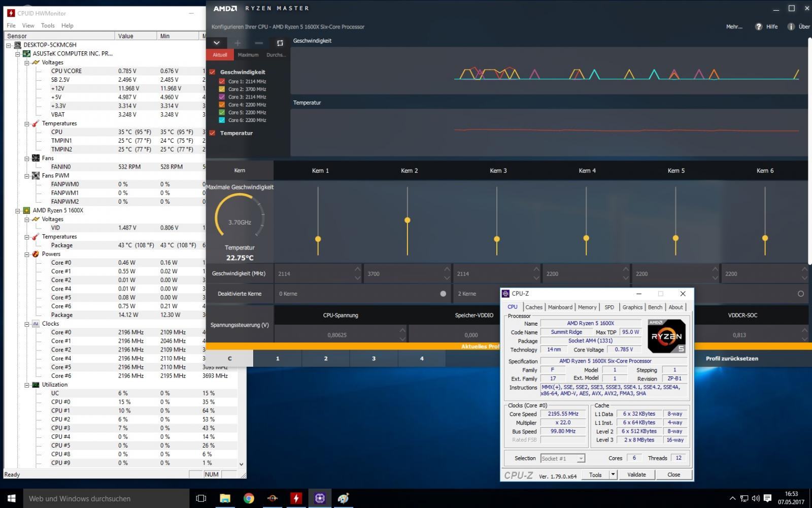Select profile 1 in Ryzen Master
Image resolution: width=812 pixels, height=508 pixels.
coord(278,359)
